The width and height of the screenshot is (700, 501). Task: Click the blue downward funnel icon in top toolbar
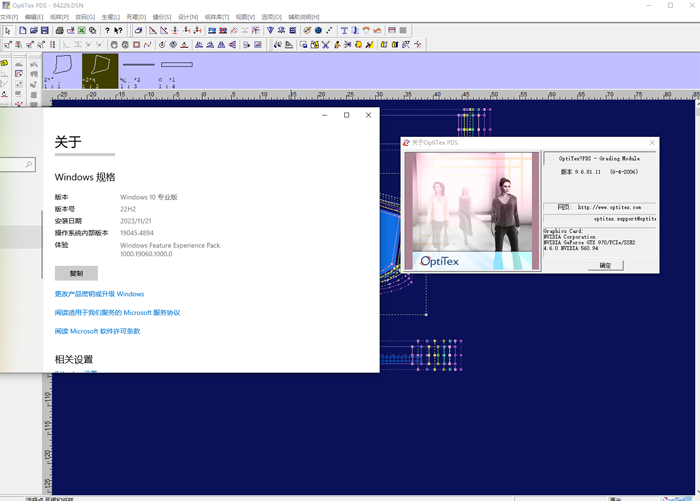point(271,31)
